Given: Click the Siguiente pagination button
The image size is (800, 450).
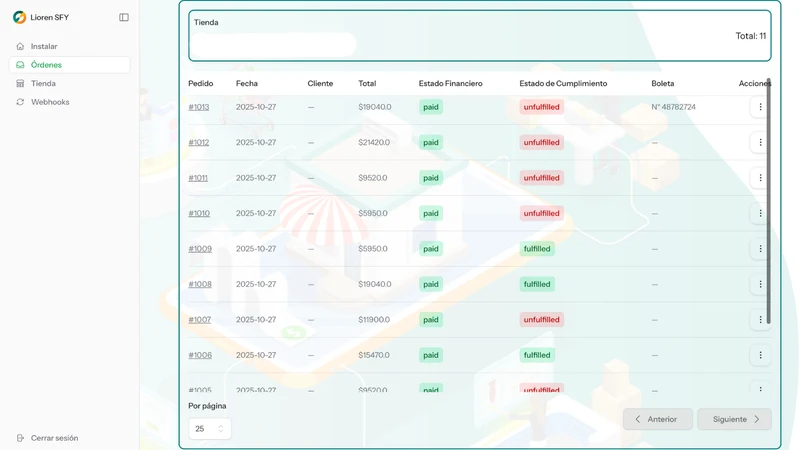Looking at the screenshot, I should [x=735, y=419].
